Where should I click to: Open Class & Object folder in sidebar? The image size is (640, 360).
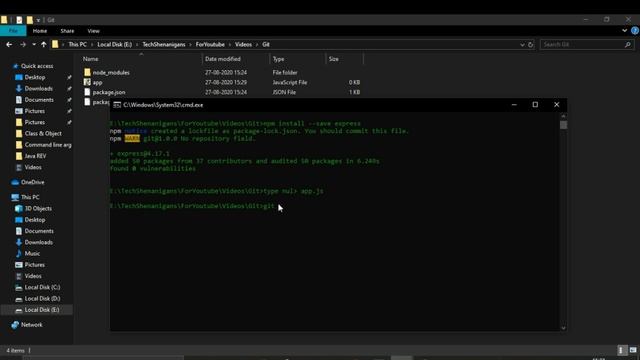point(43,133)
